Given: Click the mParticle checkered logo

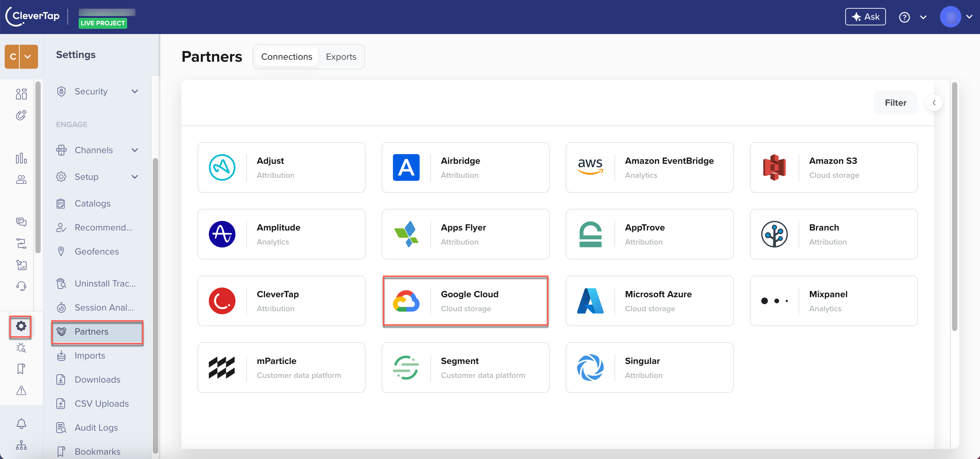Looking at the screenshot, I should (x=222, y=368).
